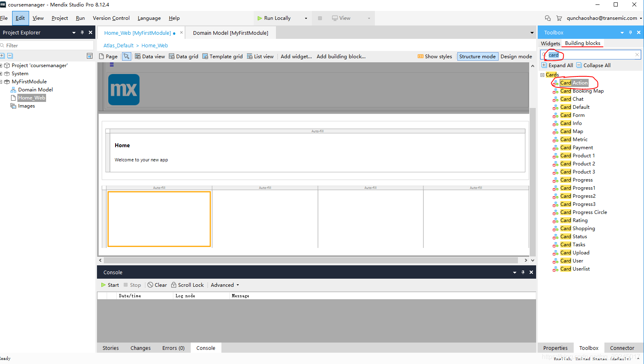Collapse the Cards category in toolbox
This screenshot has width=644, height=364.
(543, 75)
